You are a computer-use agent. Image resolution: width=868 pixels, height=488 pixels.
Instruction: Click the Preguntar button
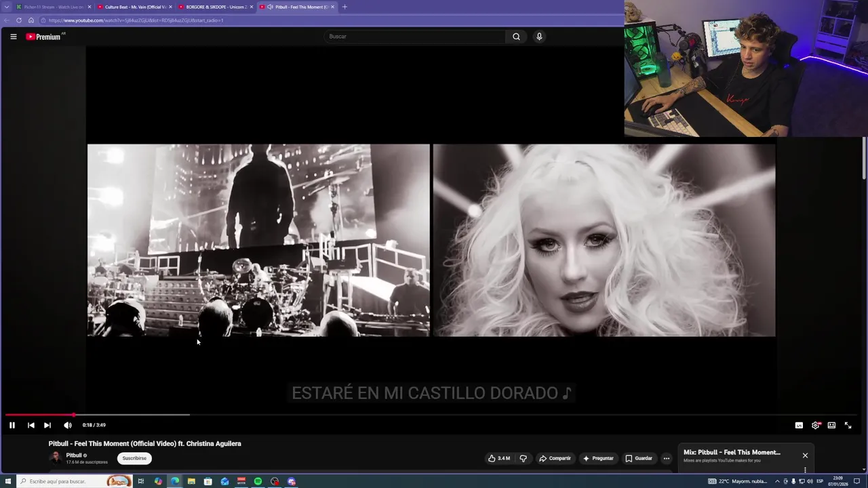coord(598,458)
